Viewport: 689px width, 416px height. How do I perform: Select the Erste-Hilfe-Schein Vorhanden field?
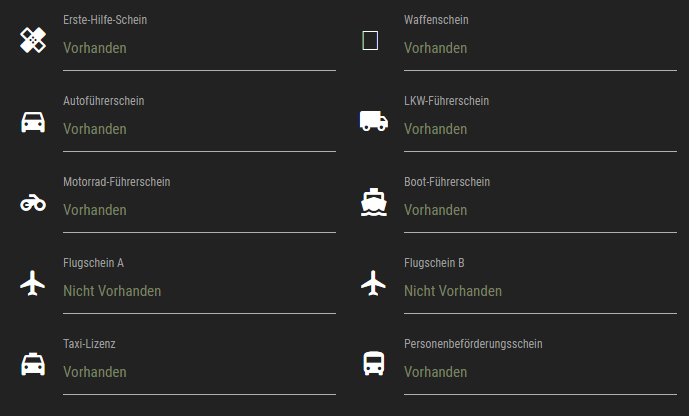tap(198, 48)
